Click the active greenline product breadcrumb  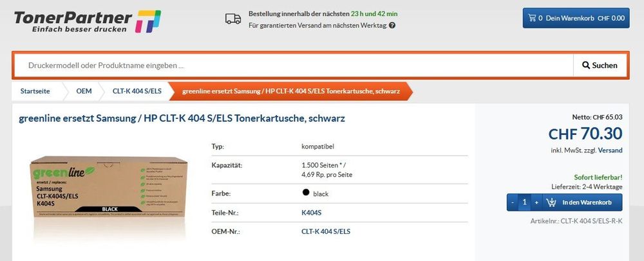coord(291,91)
